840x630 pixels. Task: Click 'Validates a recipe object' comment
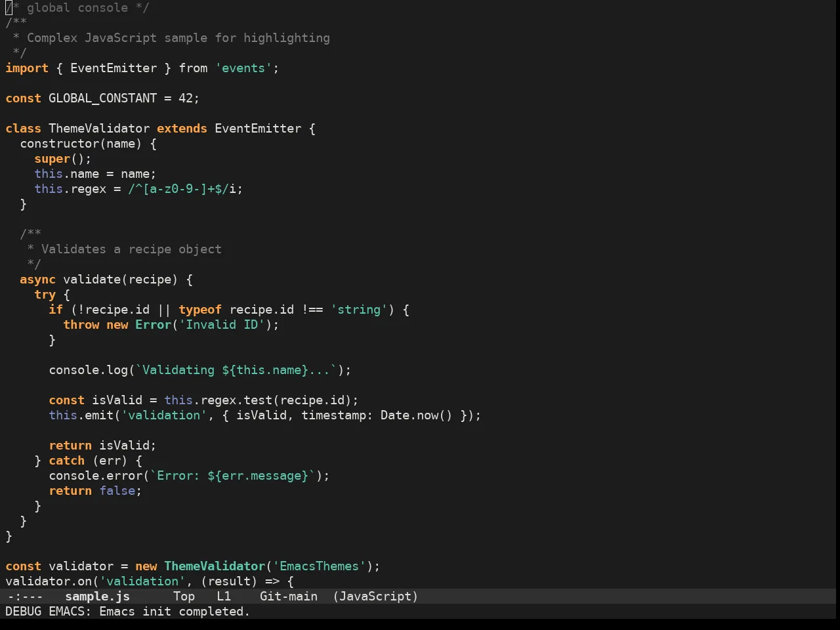pyautogui.click(x=131, y=249)
